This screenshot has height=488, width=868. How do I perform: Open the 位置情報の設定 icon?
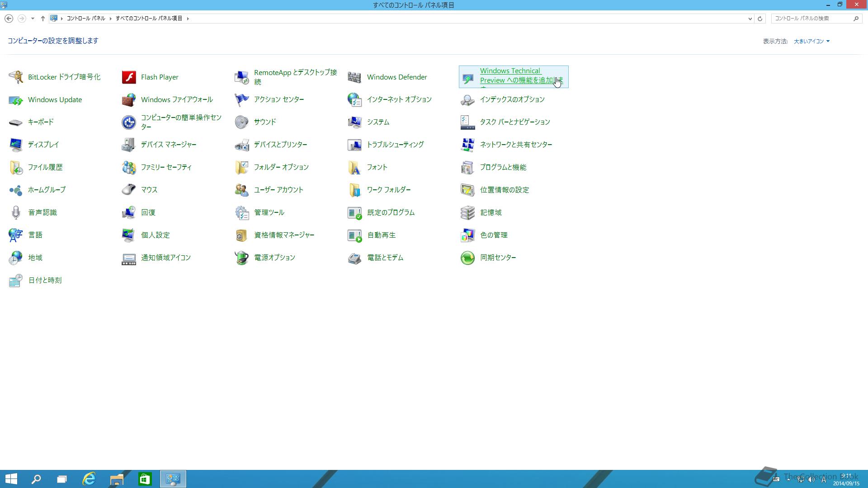[468, 190]
